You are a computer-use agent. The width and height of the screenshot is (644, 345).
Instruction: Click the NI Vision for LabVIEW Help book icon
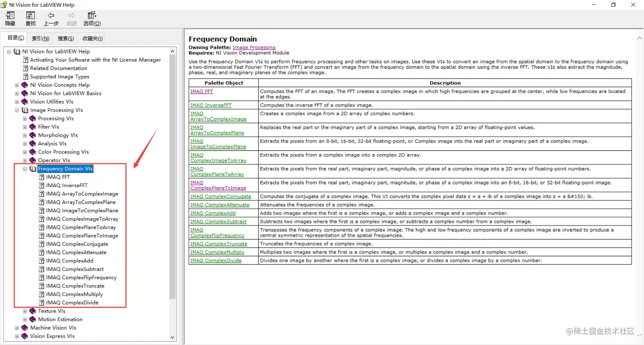pos(17,51)
